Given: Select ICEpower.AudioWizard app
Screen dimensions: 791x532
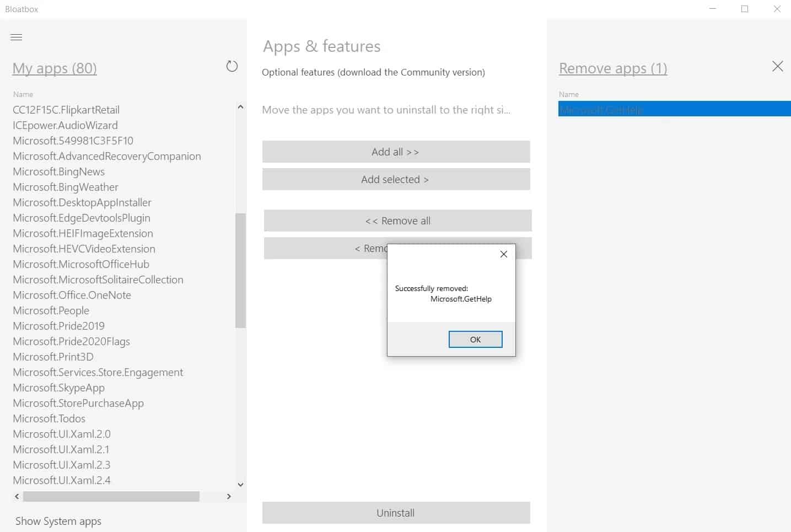Looking at the screenshot, I should click(x=65, y=125).
